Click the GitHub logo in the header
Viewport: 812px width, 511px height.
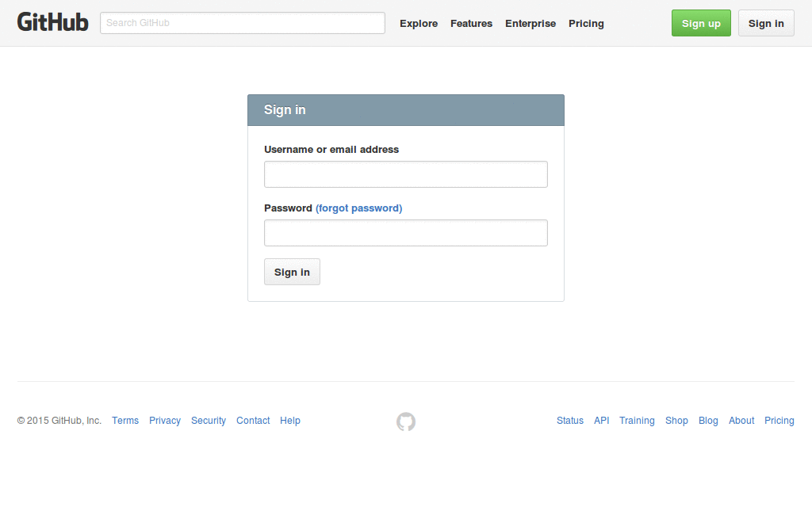[52, 22]
